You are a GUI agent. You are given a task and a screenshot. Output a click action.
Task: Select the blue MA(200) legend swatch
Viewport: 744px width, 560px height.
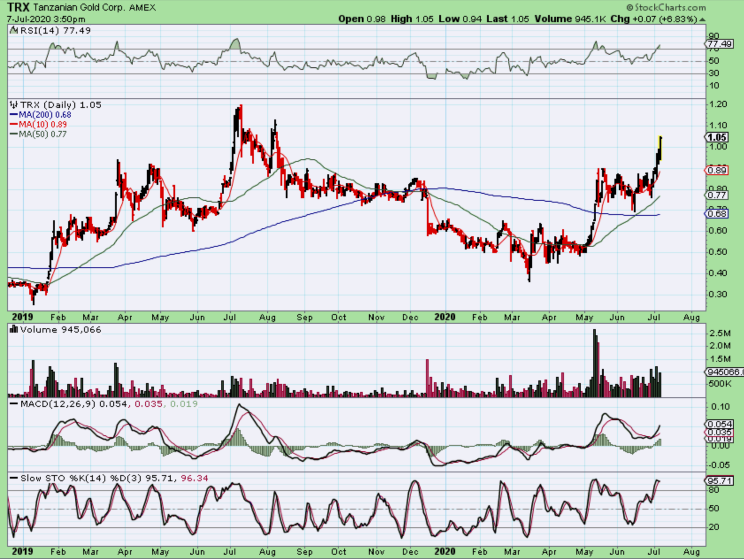[x=14, y=115]
